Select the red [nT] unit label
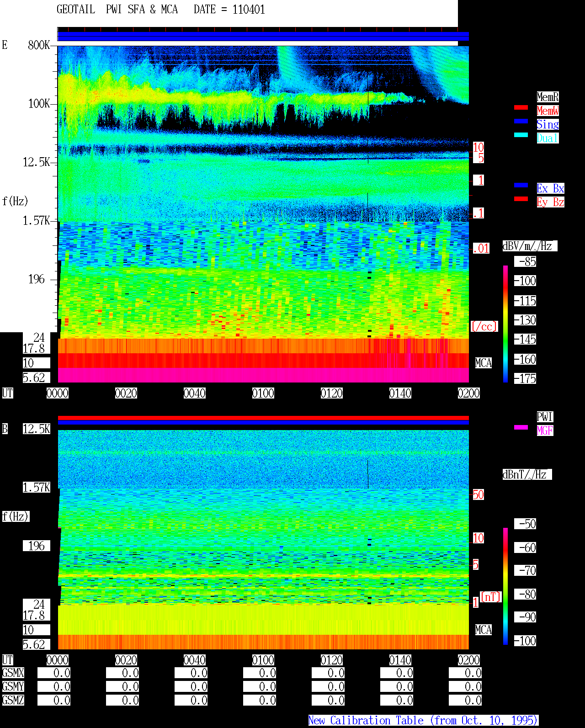Viewport: 585px width, 728px height. 491,597
